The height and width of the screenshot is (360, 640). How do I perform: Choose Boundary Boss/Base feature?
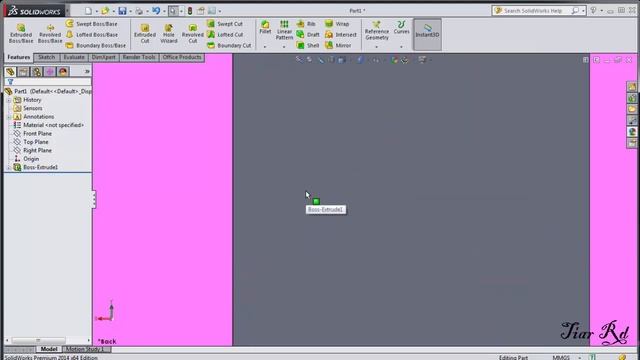[96, 45]
